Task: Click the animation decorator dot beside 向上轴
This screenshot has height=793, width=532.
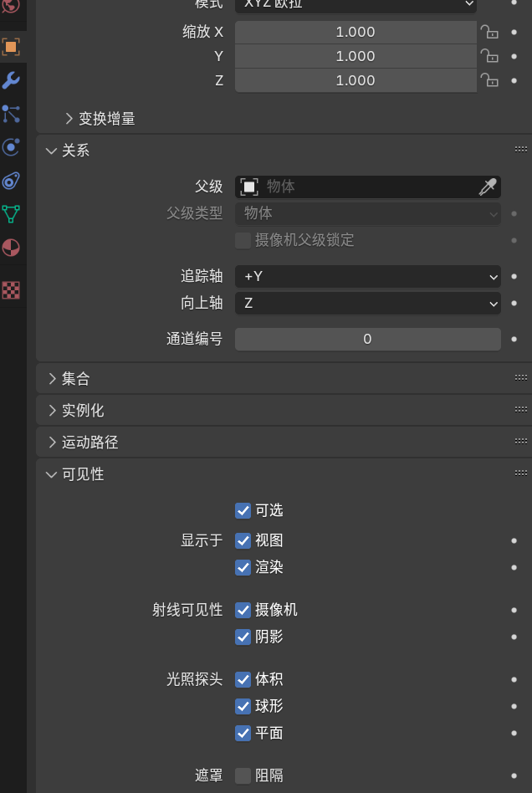Action: (x=514, y=304)
